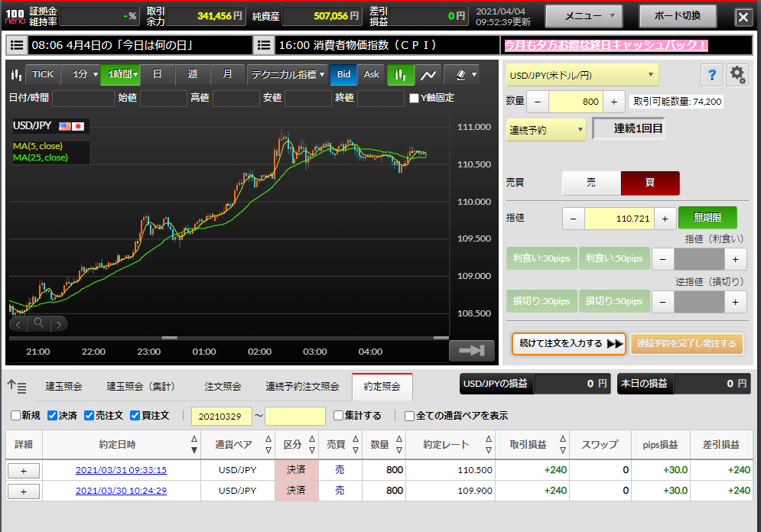Expand details of 2021/03/30 trade row
Image resolution: width=761 pixels, height=532 pixels.
23,491
